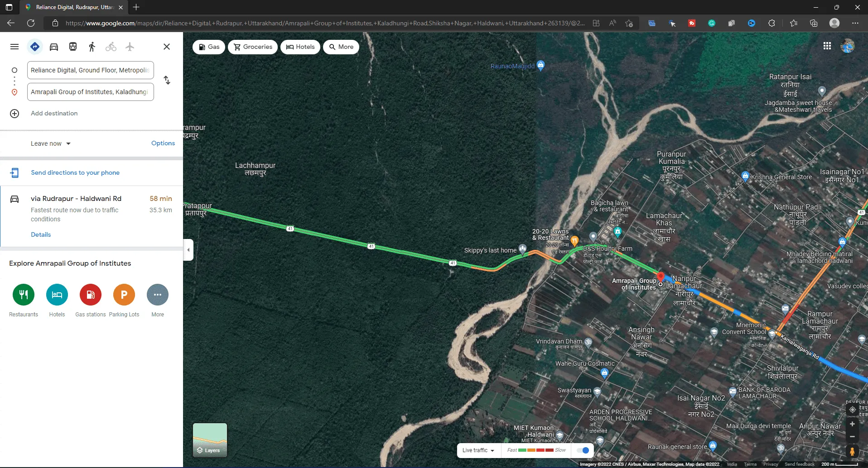Screen dimensions: 868x468
Task: Select best travel modes icon
Action: (x=35, y=47)
